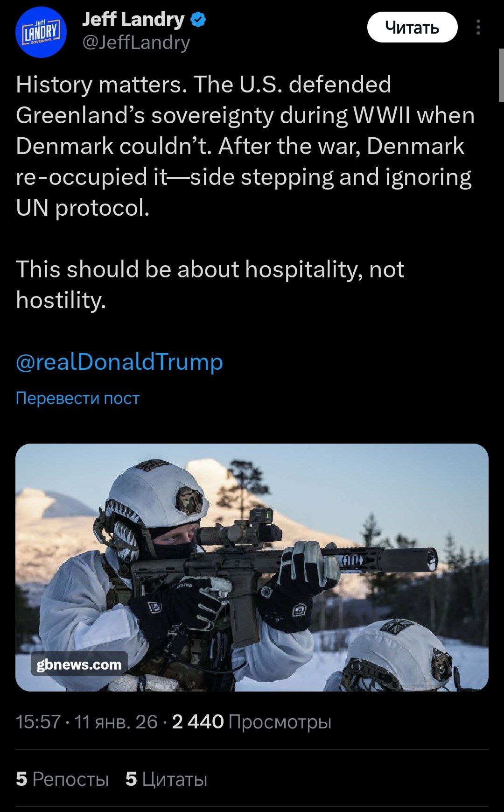504x812 pixels.
Task: Tap the 11 янв. 26 date
Action: (x=116, y=722)
